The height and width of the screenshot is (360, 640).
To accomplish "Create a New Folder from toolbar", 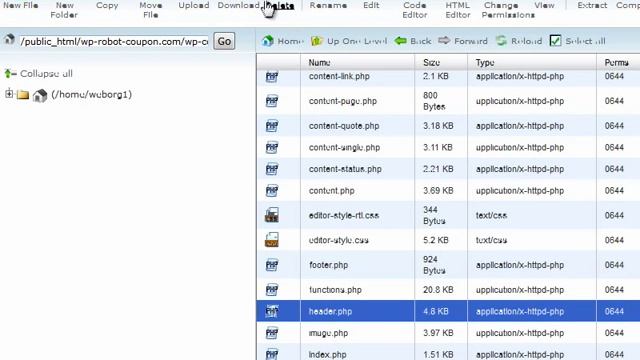I will (64, 10).
